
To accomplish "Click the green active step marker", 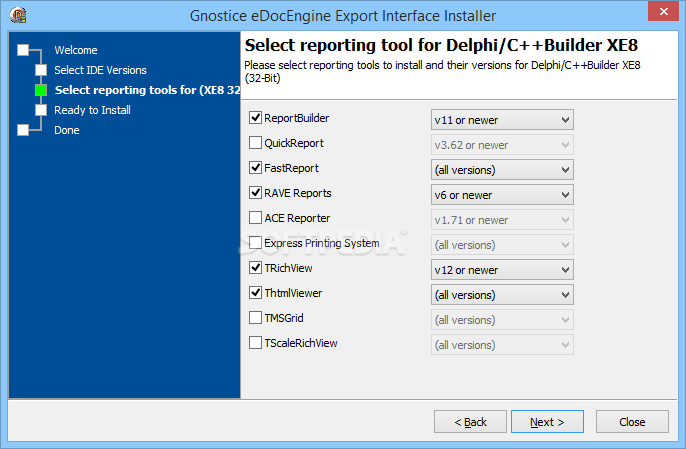I will coord(41,90).
